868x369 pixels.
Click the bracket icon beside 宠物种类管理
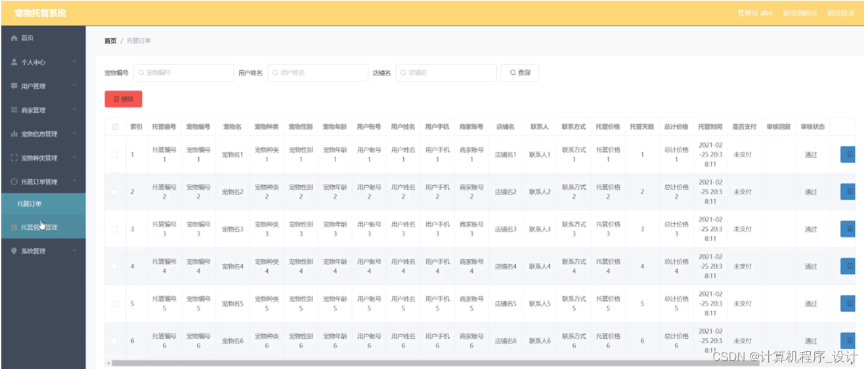click(x=14, y=158)
